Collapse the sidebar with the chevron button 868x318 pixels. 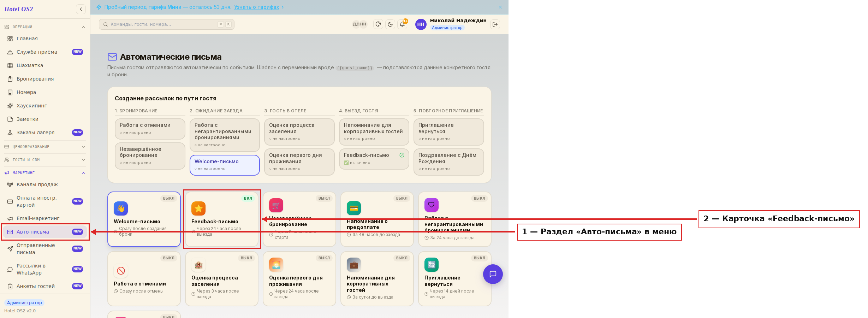coord(81,9)
